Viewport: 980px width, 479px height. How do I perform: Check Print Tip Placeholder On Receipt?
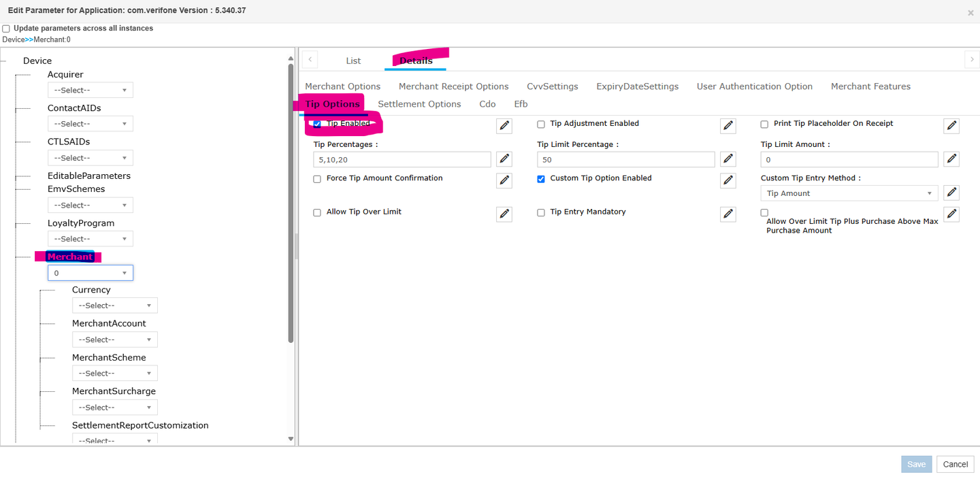764,124
